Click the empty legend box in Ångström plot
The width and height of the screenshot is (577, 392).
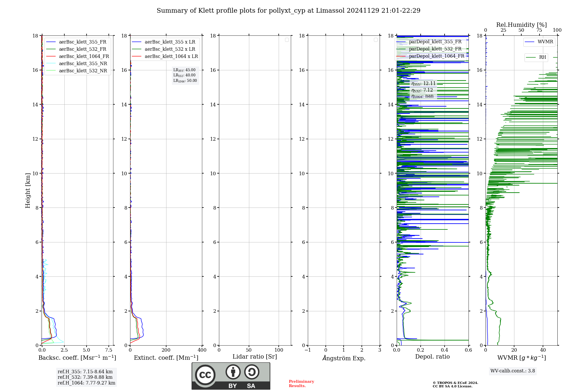(376, 40)
